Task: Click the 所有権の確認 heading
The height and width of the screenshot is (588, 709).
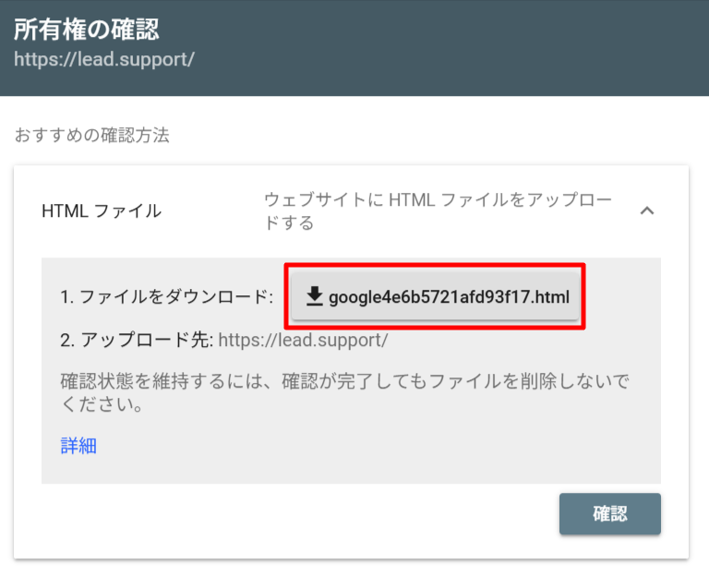Action: pyautogui.click(x=86, y=29)
